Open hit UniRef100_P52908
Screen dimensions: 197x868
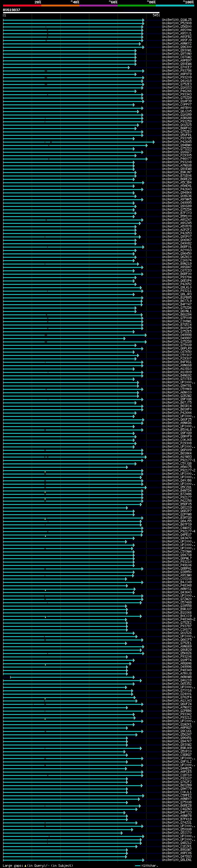(x=177, y=23)
